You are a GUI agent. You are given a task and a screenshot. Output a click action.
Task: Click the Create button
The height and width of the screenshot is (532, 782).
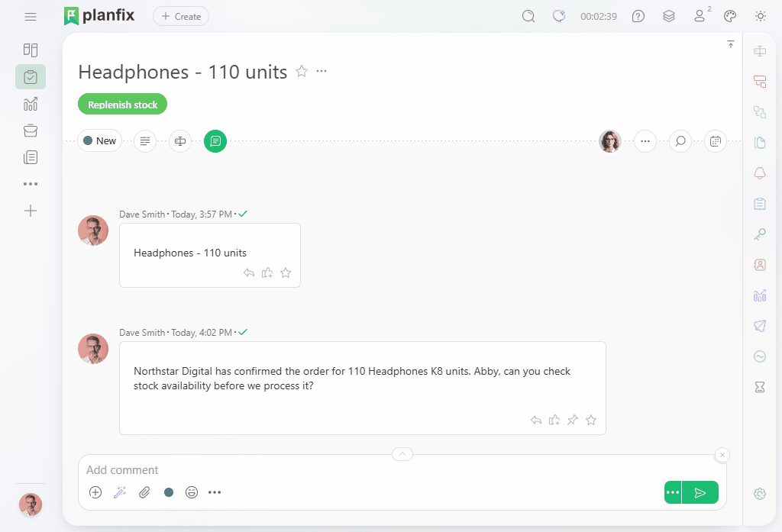(181, 17)
